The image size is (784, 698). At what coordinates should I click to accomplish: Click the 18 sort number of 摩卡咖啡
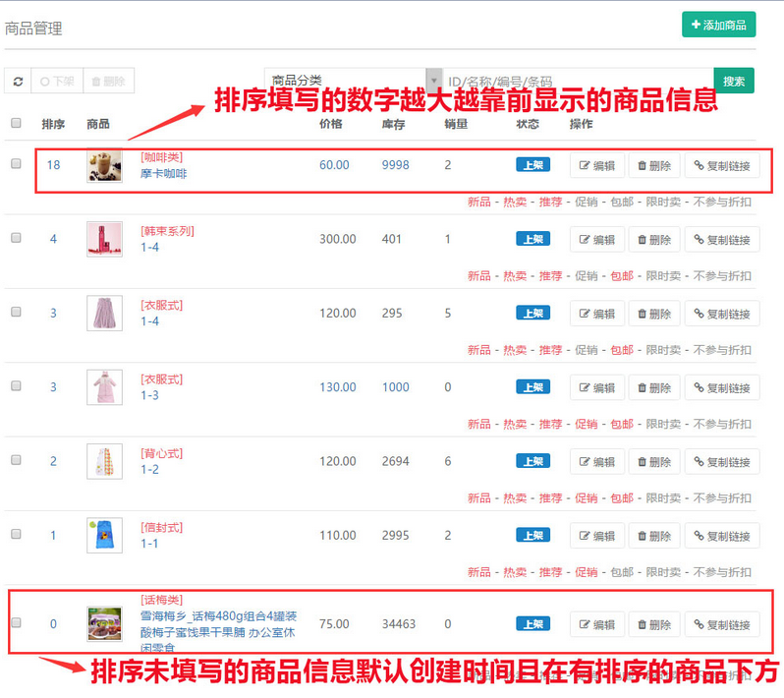[x=53, y=165]
